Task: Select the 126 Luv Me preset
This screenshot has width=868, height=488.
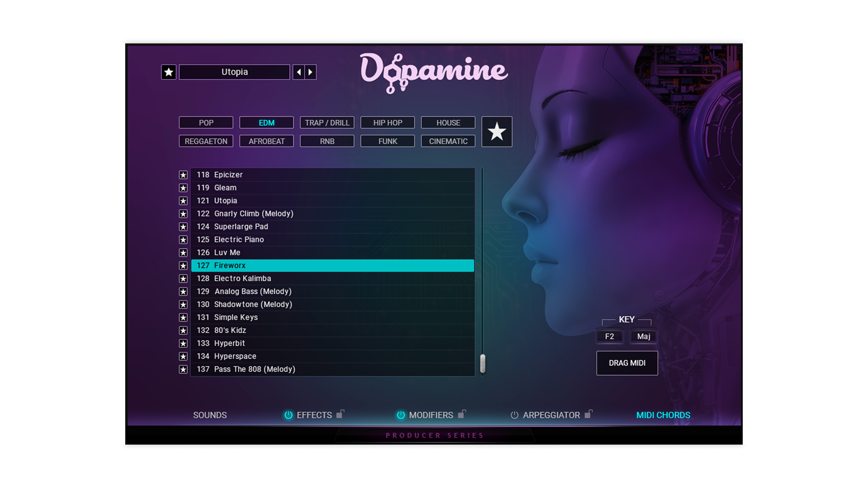Action: coord(333,253)
